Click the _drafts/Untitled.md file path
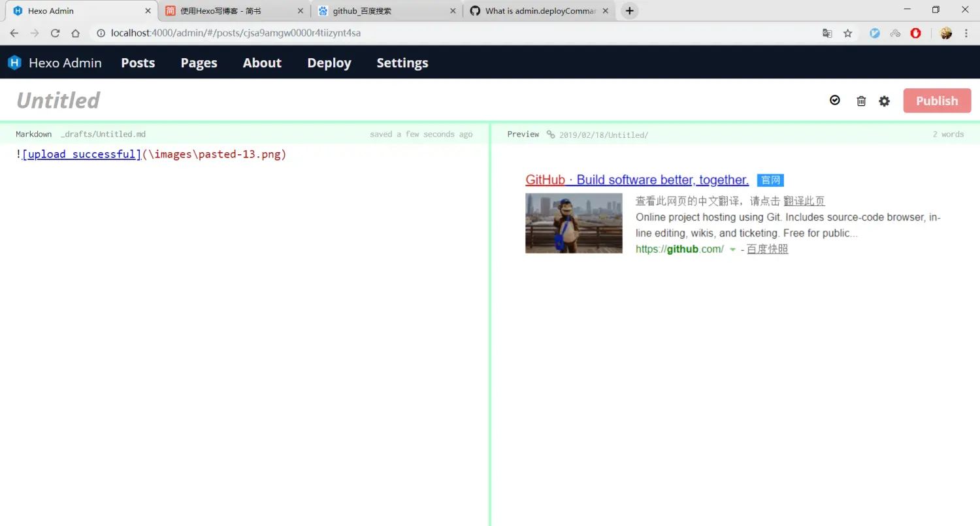The height and width of the screenshot is (526, 980). pyautogui.click(x=103, y=135)
